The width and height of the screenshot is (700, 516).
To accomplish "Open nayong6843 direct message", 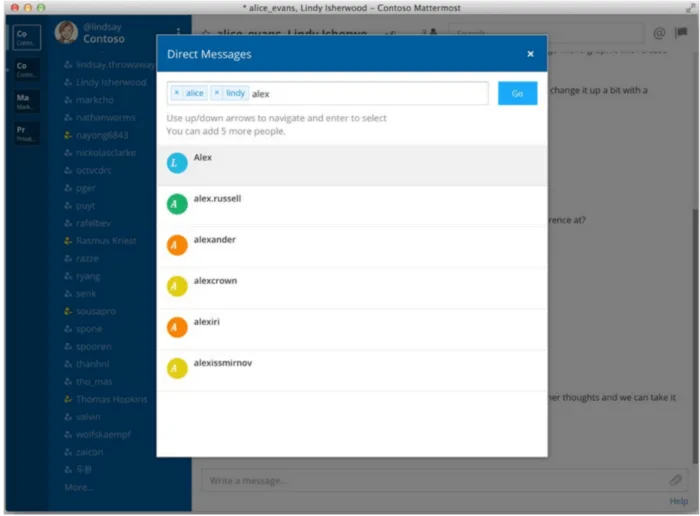I will 96,135.
